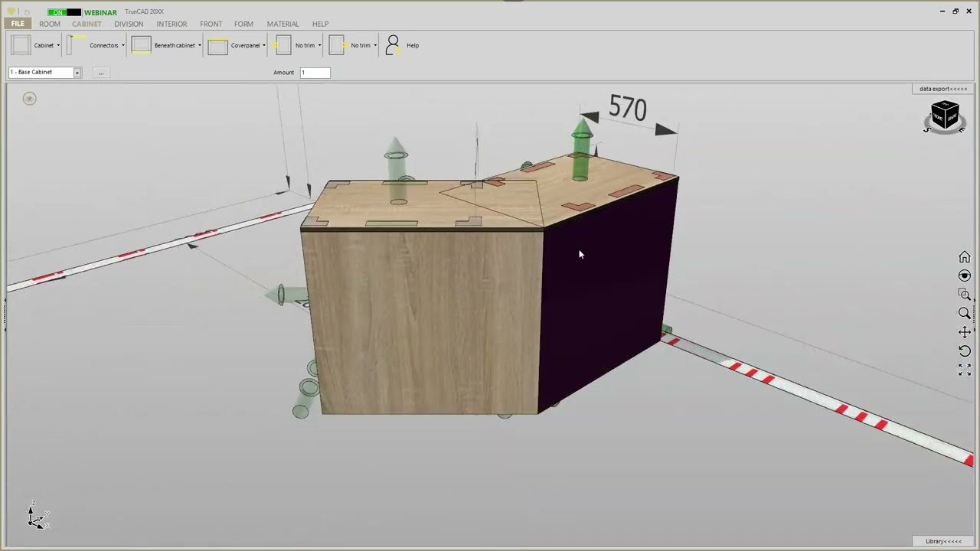The image size is (980, 551).
Task: Click the leftward arrow handle beside cabinet
Action: 286,295
